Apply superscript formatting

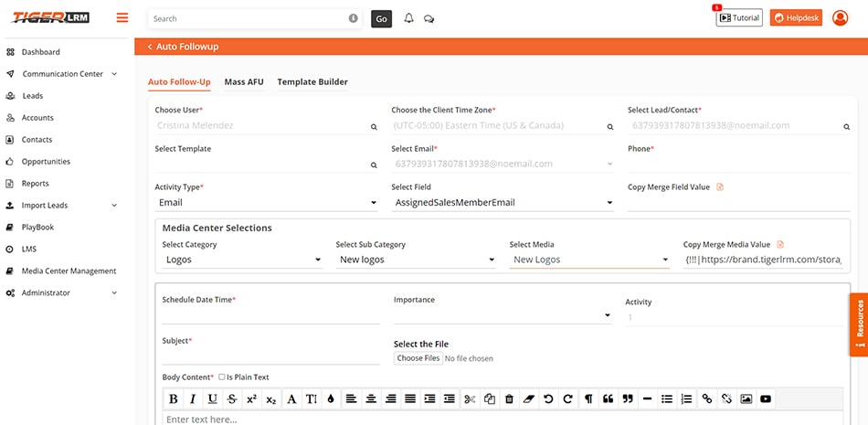pos(252,398)
